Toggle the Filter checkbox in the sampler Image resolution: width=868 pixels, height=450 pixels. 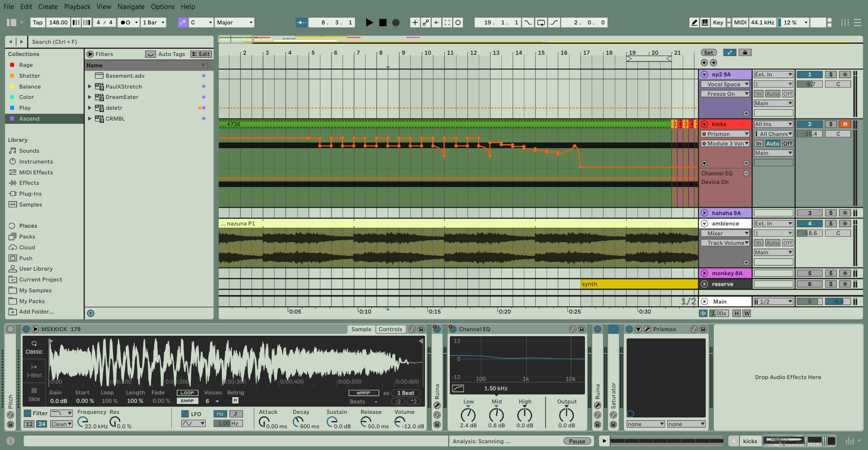tap(28, 413)
